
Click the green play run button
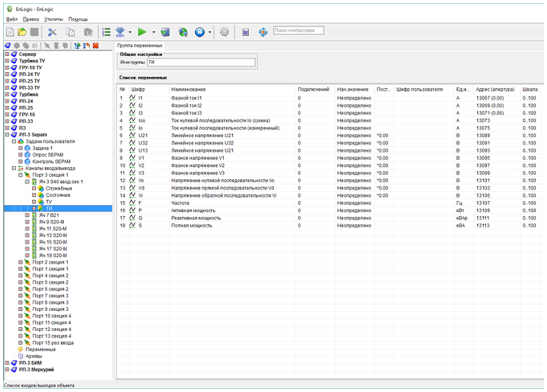(142, 32)
